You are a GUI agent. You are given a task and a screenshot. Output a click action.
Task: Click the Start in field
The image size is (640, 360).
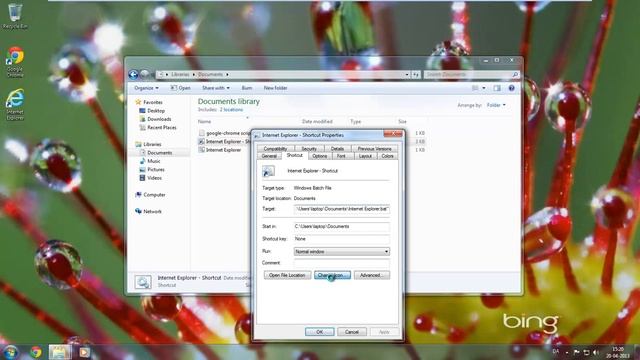(341, 227)
